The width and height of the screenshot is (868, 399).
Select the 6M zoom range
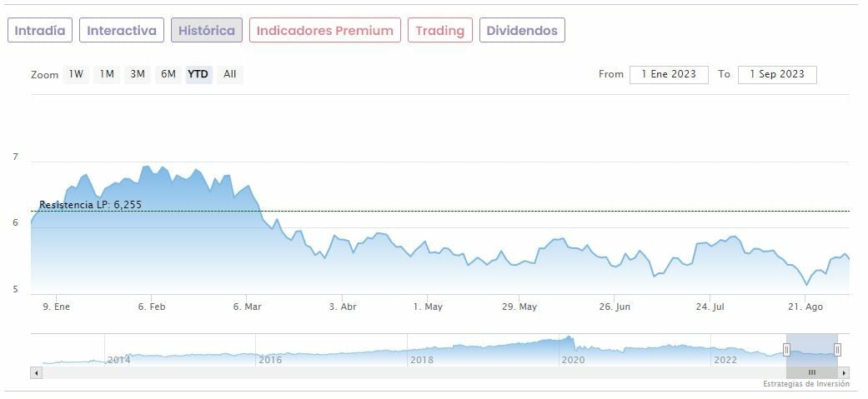tap(168, 74)
